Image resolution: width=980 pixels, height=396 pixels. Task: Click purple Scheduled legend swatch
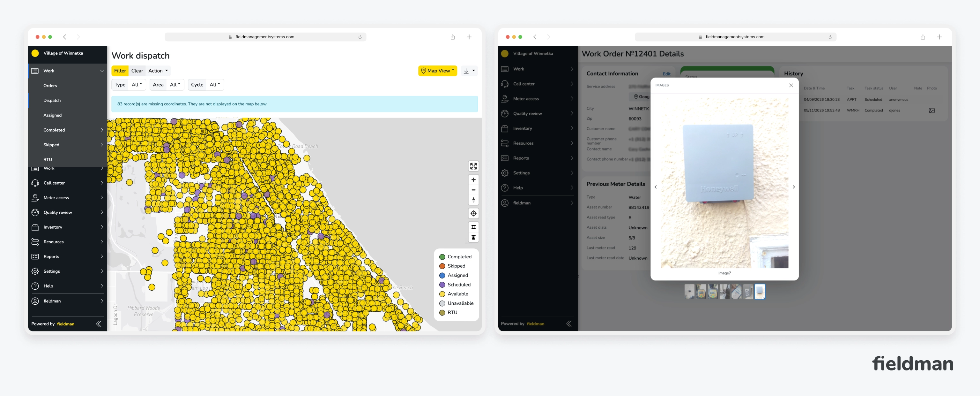tap(442, 285)
